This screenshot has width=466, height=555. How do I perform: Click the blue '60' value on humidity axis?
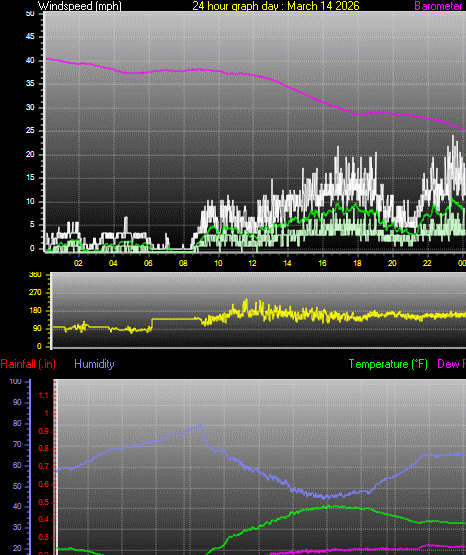(x=17, y=465)
